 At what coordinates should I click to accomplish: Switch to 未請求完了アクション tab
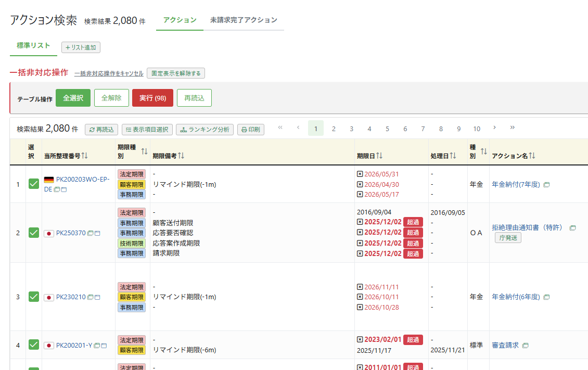[244, 20]
